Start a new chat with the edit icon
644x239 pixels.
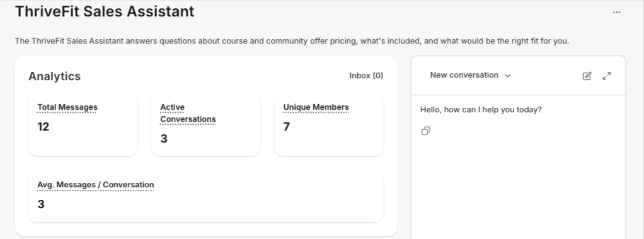coord(587,76)
